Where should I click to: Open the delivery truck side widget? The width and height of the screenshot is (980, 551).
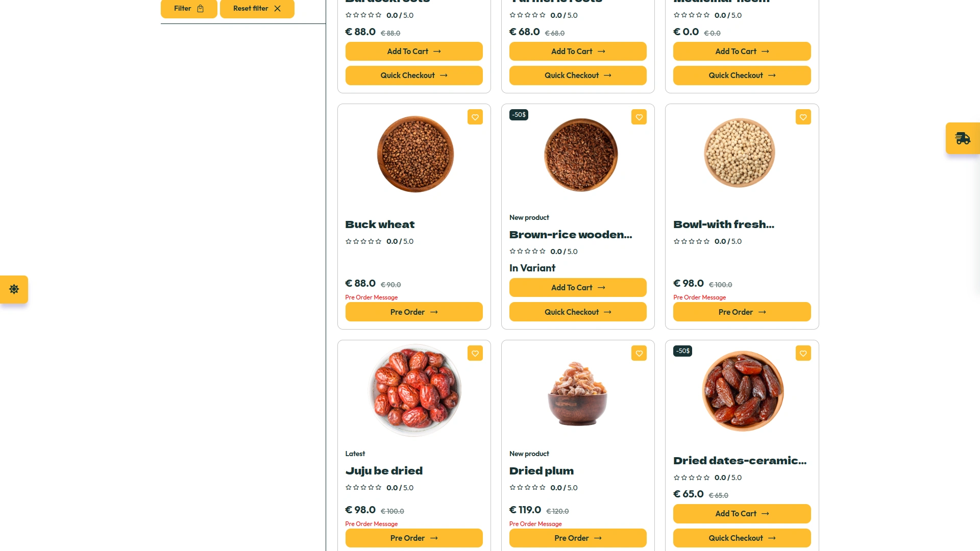pos(963,138)
